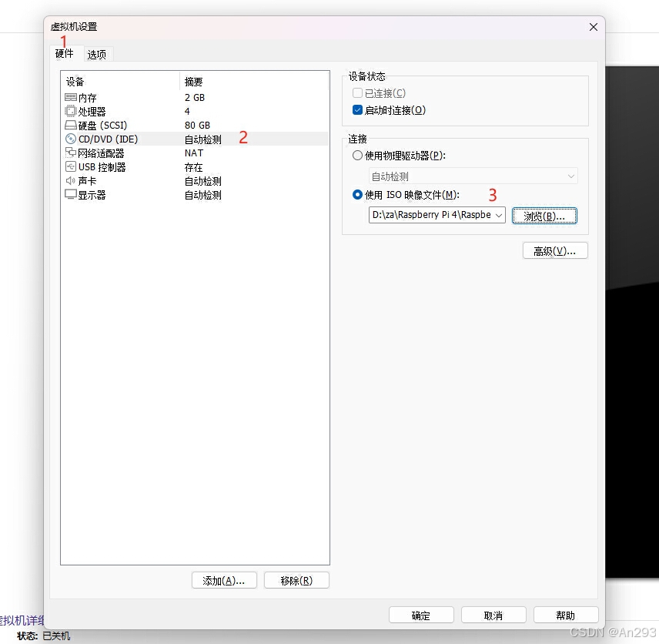The width and height of the screenshot is (659, 644).
Task: Toggle the 已连接(C) checkbox
Action: tap(357, 93)
